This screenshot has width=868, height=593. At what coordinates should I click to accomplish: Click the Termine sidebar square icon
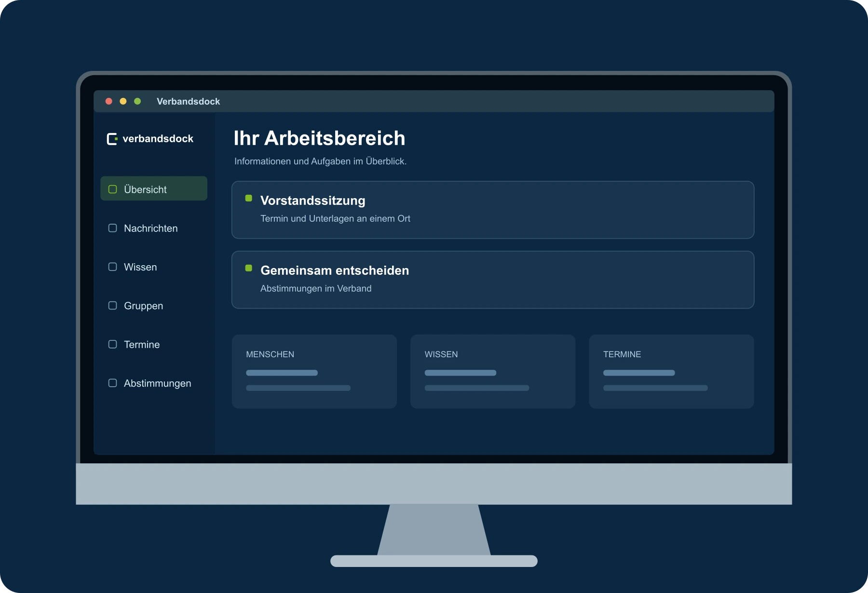click(x=113, y=344)
